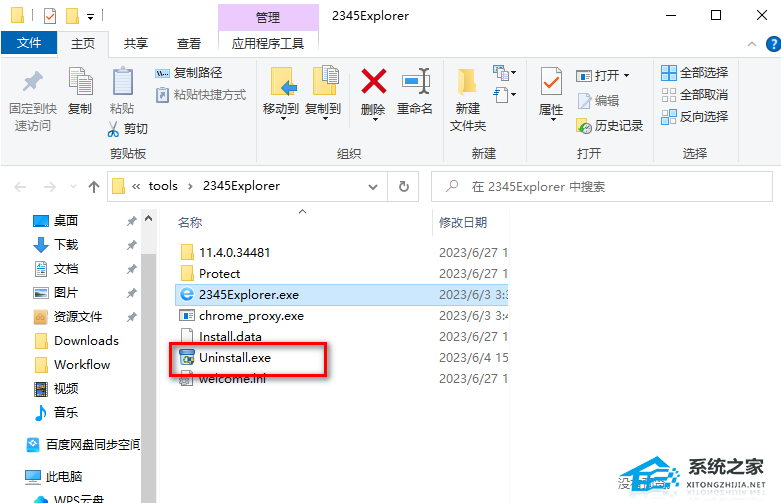Click the Rename (重命名) ribbon icon

(x=415, y=81)
